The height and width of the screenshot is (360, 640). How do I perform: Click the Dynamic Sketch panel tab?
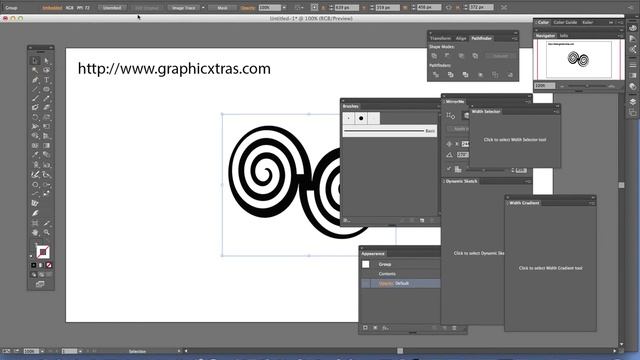462,181
